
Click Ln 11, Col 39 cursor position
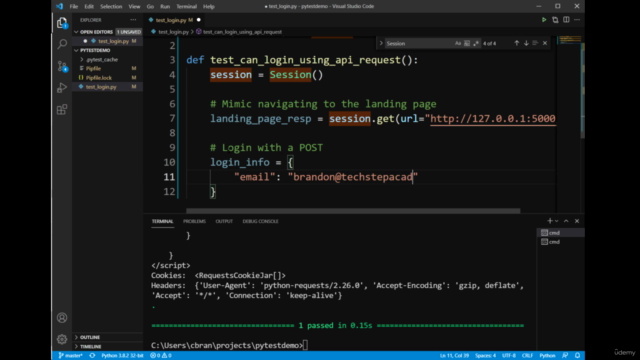(454, 356)
